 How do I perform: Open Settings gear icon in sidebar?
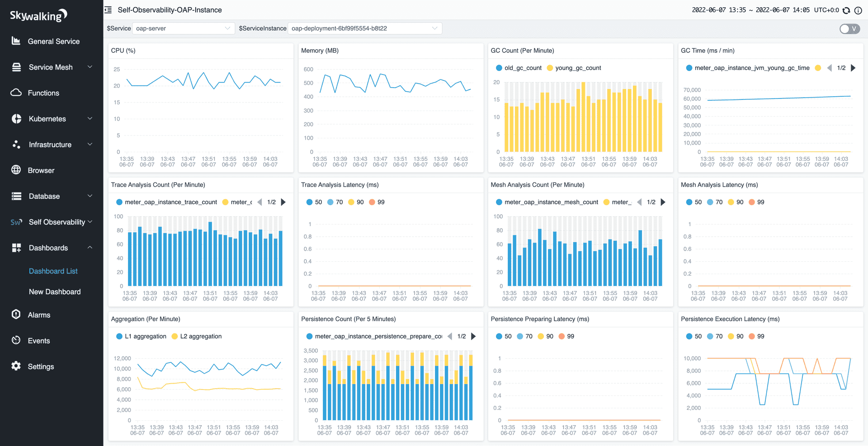point(16,366)
